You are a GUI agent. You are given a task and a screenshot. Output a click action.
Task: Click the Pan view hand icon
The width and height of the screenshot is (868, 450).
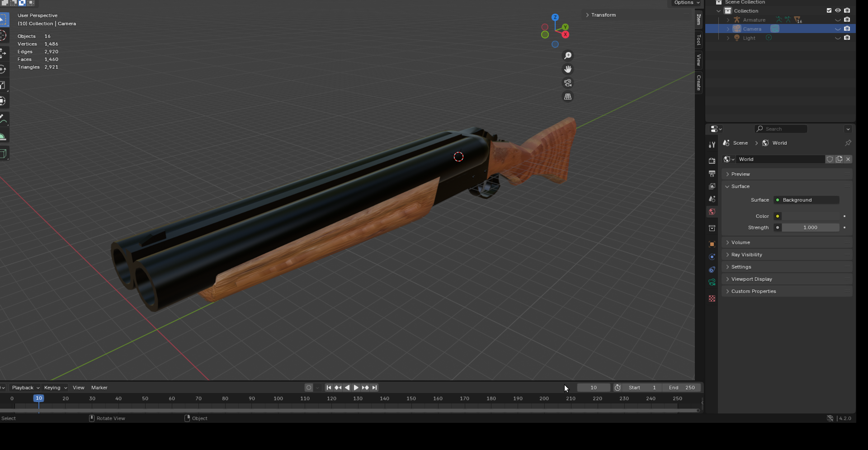(568, 69)
